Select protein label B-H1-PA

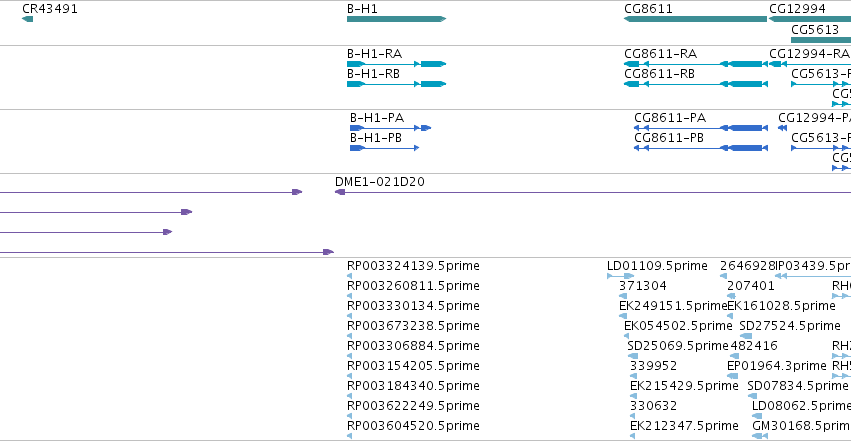click(377, 118)
